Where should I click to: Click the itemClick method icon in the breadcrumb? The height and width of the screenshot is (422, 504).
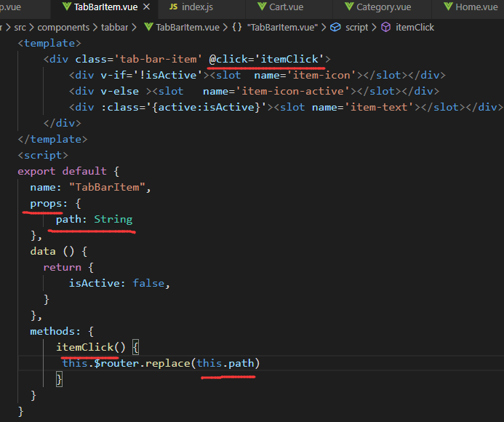tap(385, 27)
